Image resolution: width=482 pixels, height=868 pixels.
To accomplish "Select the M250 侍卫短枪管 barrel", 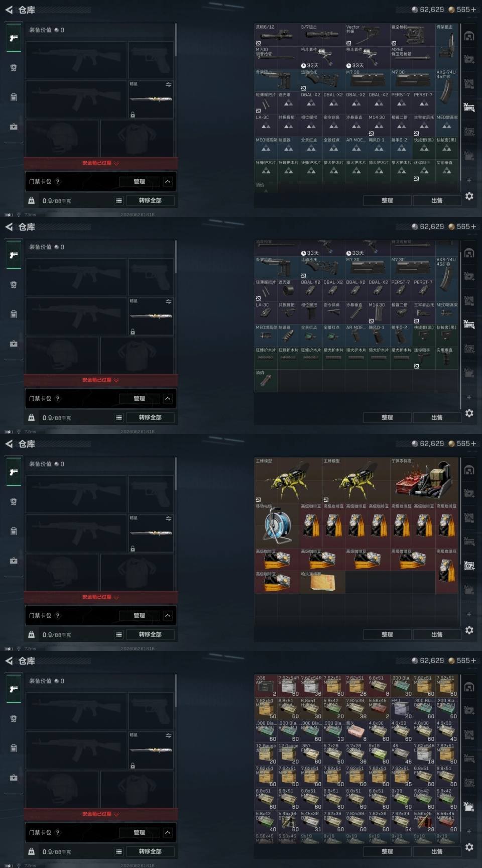I will (x=413, y=57).
